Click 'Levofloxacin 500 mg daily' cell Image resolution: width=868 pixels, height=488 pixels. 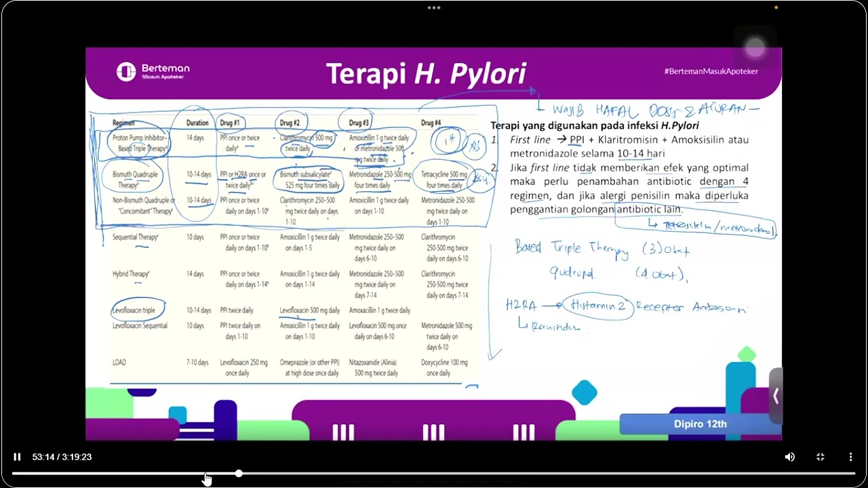coord(310,310)
